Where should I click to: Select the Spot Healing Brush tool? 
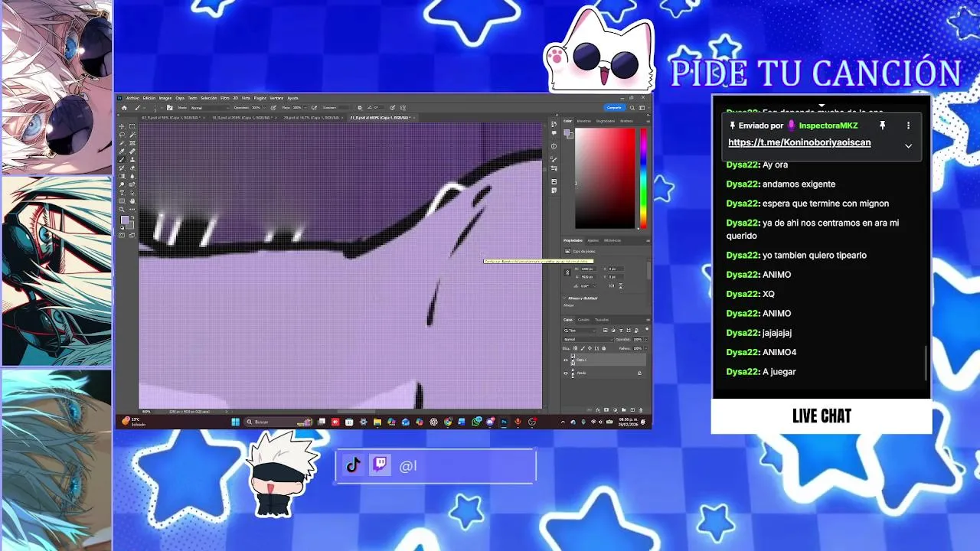(x=132, y=152)
